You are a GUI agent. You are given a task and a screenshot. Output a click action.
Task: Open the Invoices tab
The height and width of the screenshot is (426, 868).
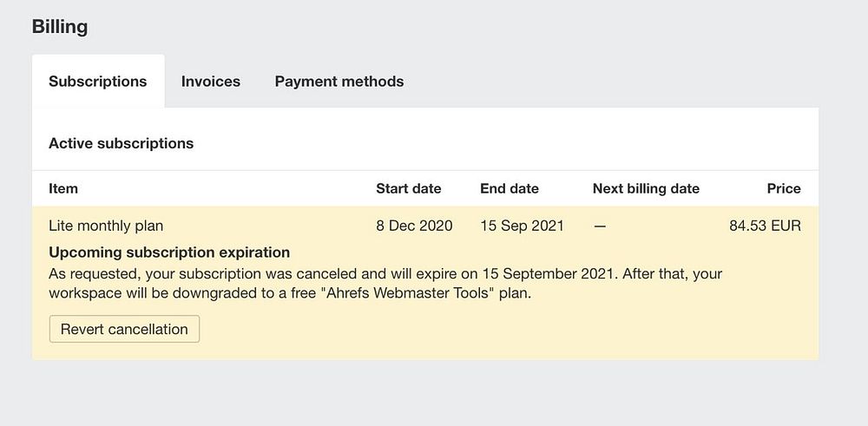[x=211, y=82]
